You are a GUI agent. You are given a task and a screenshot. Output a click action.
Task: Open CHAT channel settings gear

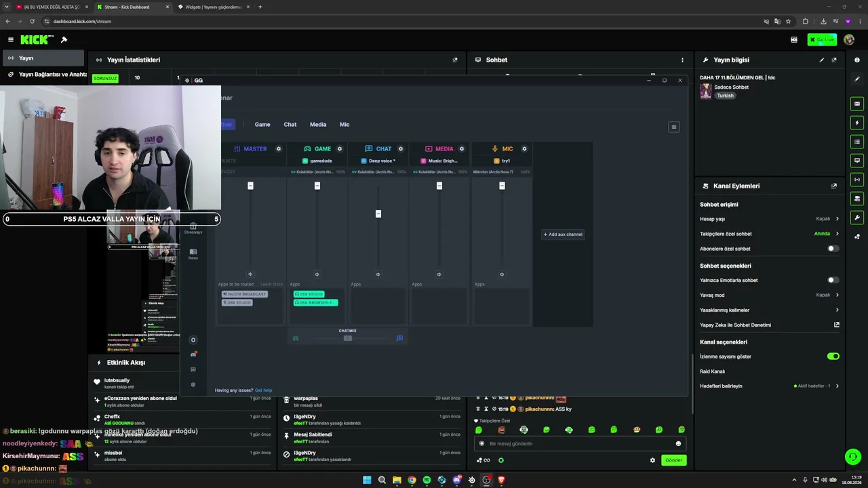(401, 149)
